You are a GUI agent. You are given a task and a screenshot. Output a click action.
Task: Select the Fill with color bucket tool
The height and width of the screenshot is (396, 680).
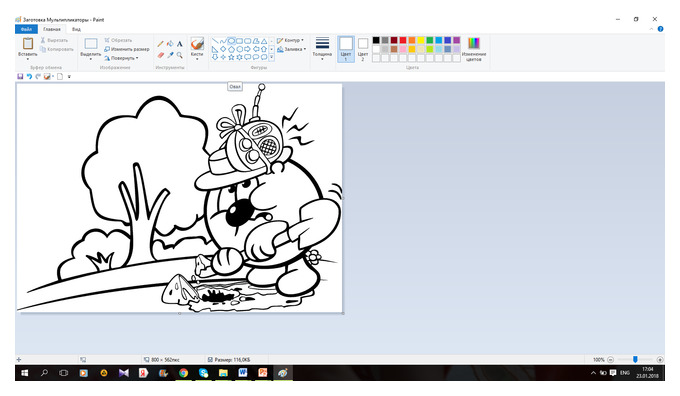coord(170,44)
